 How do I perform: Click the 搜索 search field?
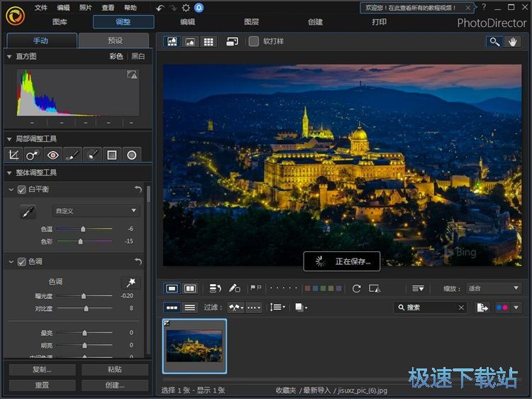[431, 307]
